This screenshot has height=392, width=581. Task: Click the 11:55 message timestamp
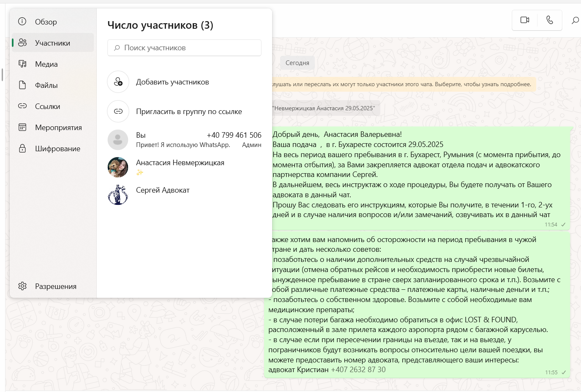tap(551, 373)
